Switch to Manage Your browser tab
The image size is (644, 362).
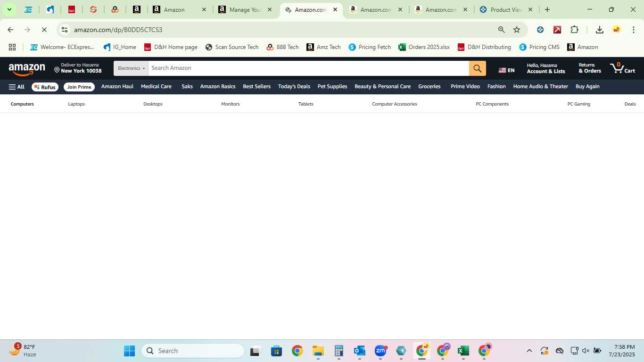[245, 9]
